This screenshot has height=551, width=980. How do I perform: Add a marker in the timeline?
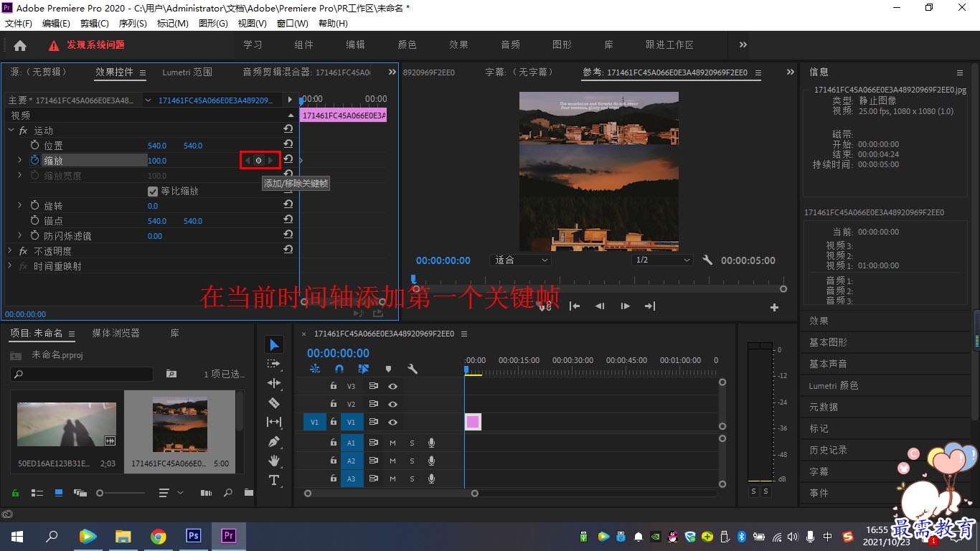(x=388, y=369)
